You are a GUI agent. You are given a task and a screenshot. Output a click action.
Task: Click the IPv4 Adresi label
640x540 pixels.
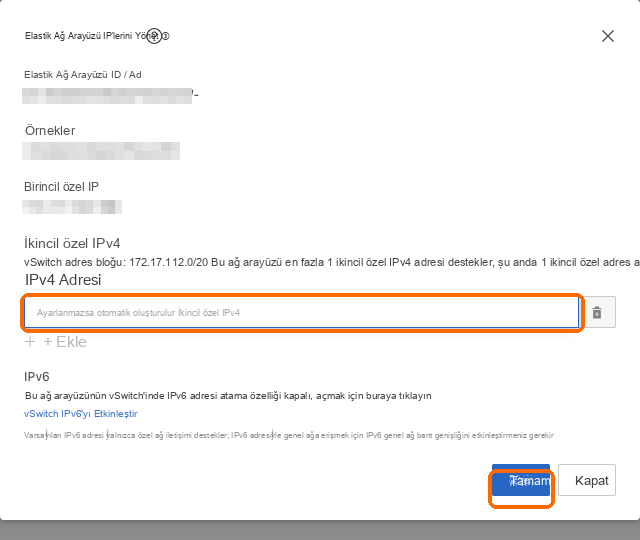[63, 280]
